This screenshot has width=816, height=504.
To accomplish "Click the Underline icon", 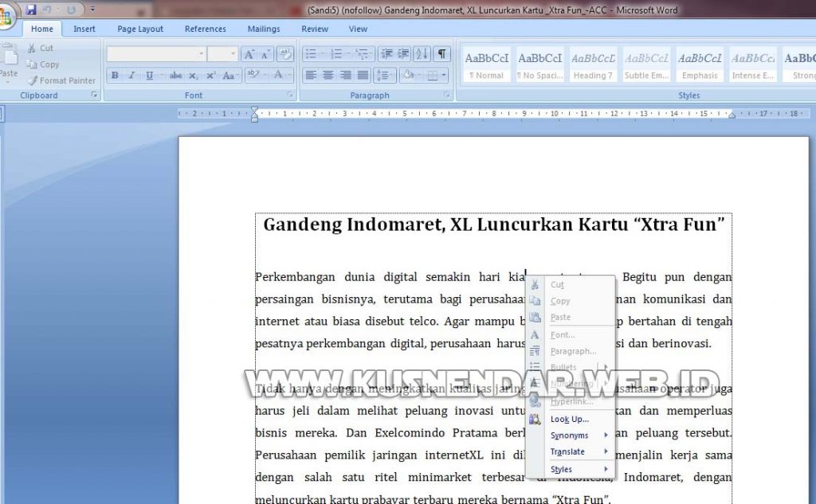I will 150,75.
